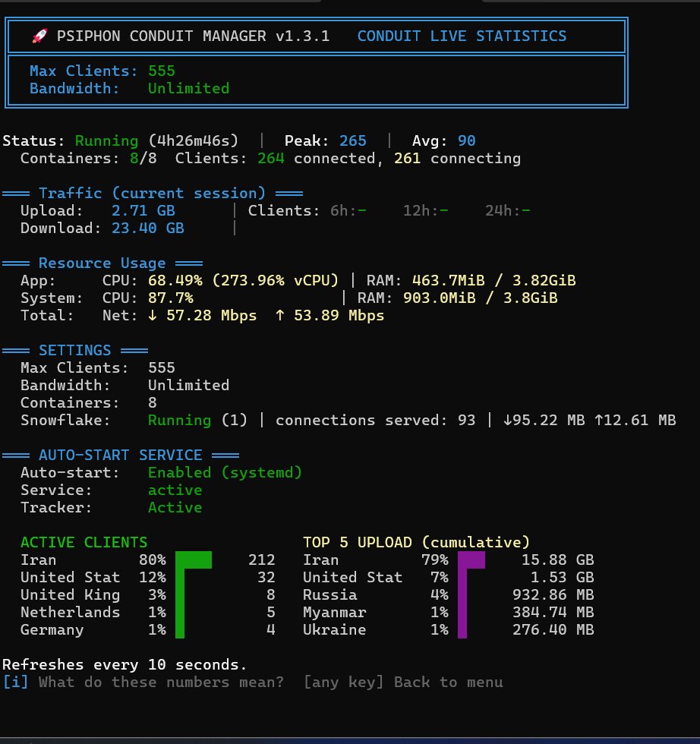
Task: Click the Enabled (systemd) auto-start value
Action: tap(225, 472)
